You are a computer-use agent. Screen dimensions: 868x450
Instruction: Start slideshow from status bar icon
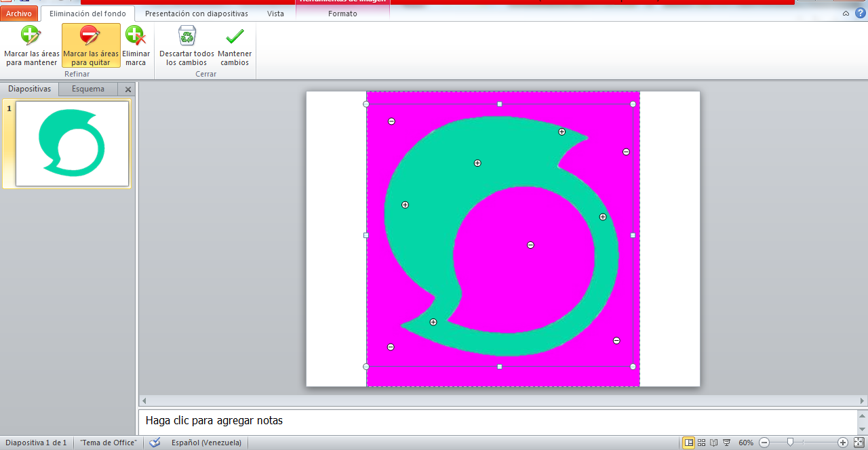[726, 443]
